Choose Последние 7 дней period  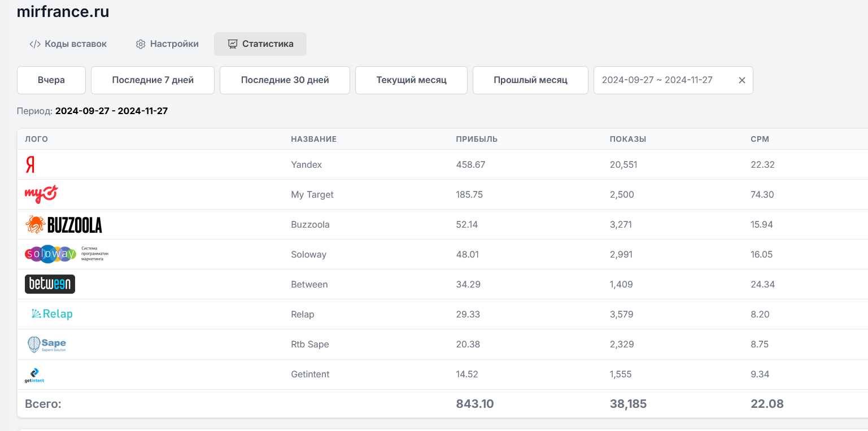(x=152, y=80)
